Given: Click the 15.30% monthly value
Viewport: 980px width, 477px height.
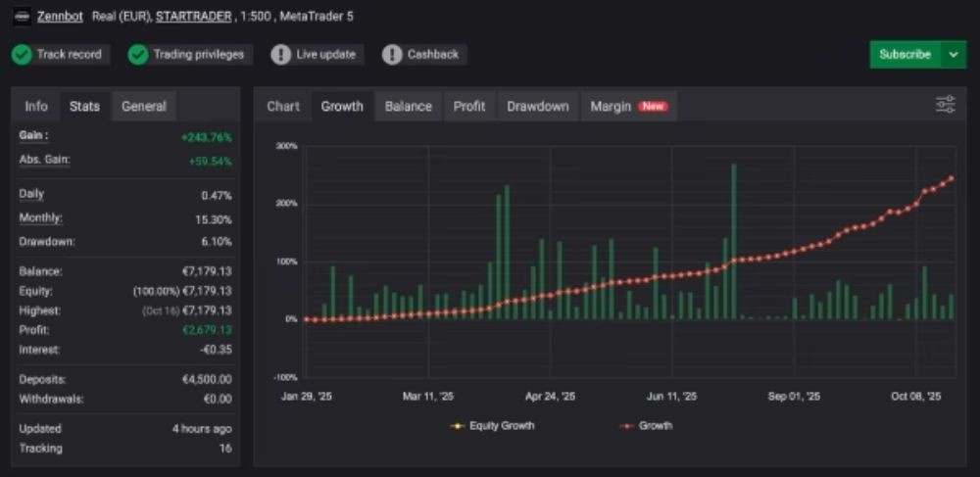Looking at the screenshot, I should pyautogui.click(x=213, y=219).
